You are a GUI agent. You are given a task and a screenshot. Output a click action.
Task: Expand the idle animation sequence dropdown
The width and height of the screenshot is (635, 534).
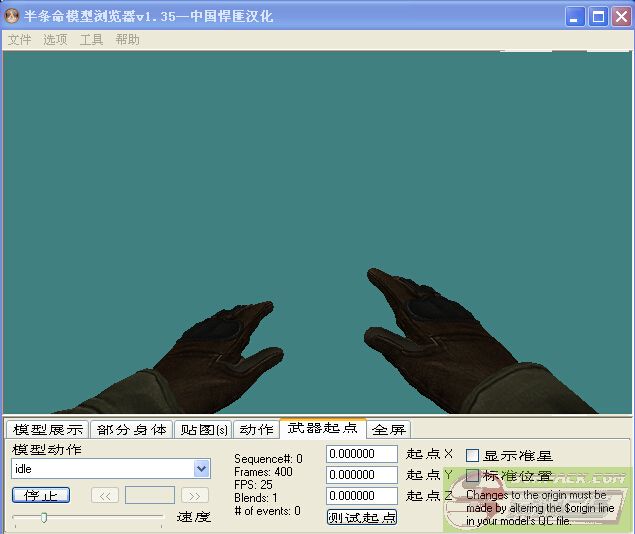(x=202, y=468)
